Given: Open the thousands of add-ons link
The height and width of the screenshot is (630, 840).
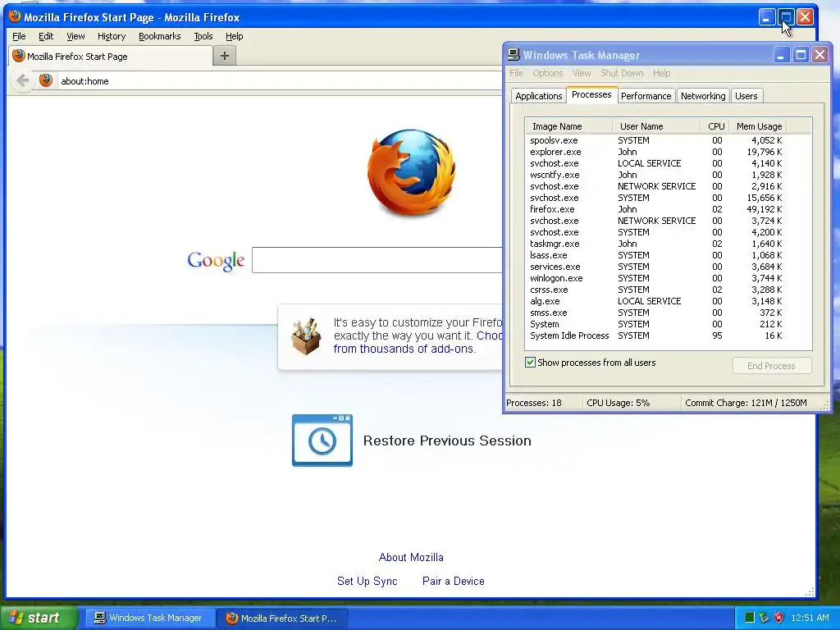Looking at the screenshot, I should coord(404,349).
